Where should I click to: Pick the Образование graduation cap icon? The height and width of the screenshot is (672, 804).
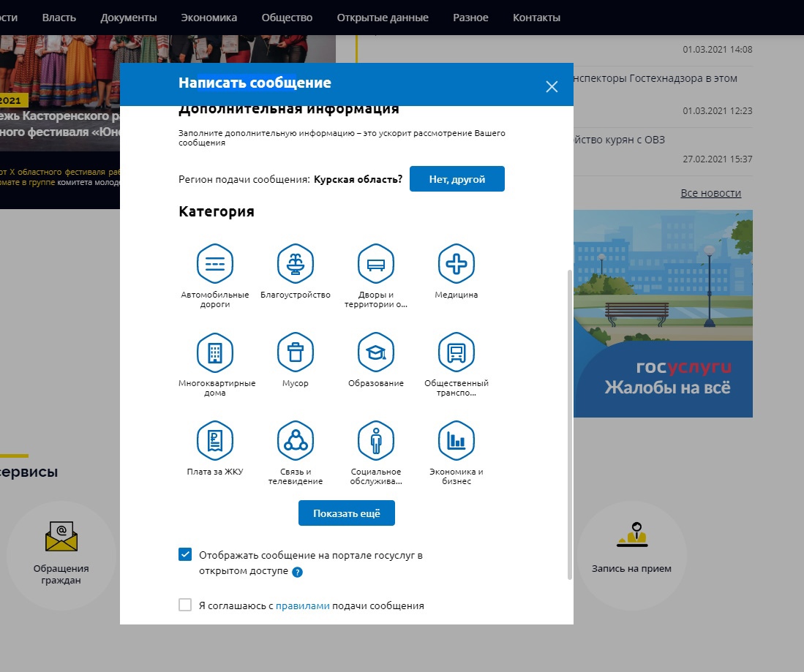coord(375,352)
